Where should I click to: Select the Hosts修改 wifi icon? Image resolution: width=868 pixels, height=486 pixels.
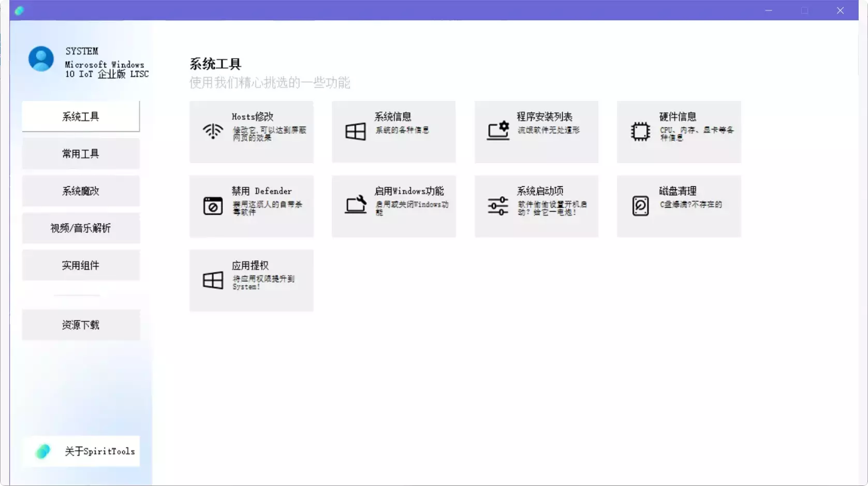click(212, 131)
